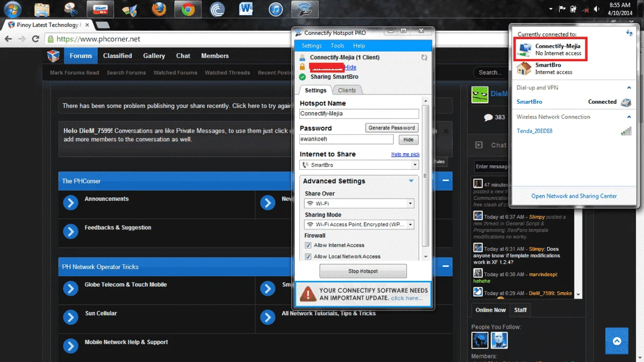Click the green Sharing SmartBro check icon
The width and height of the screenshot is (644, 362).
[303, 77]
